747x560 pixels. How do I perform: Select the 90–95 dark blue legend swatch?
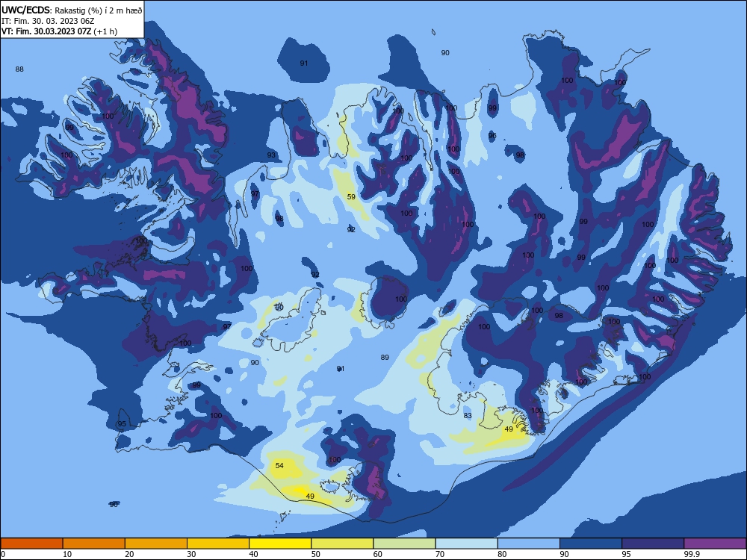click(591, 544)
